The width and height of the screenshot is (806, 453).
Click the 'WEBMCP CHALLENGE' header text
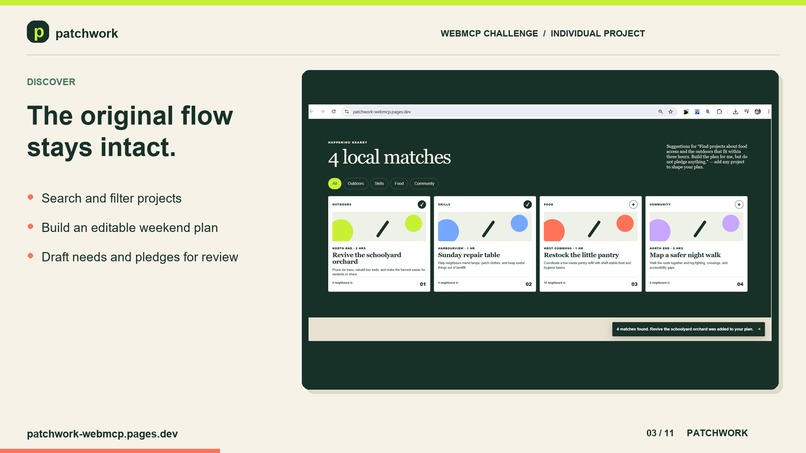pos(489,33)
